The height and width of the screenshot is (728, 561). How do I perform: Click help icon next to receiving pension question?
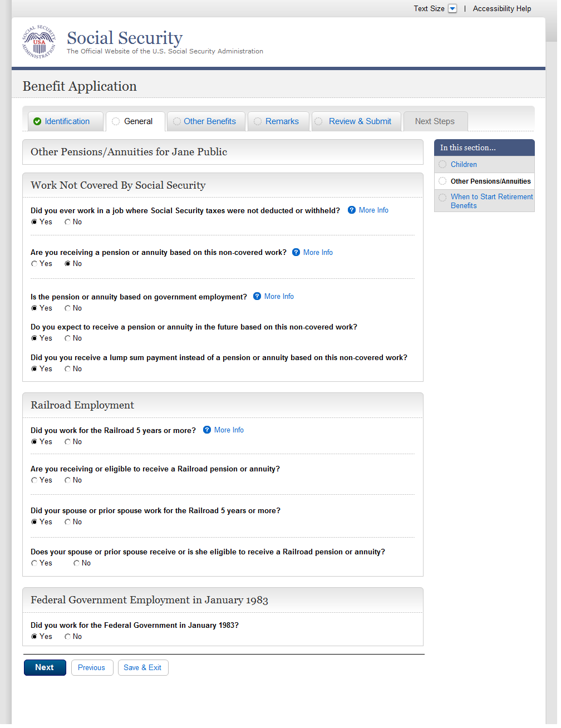tap(296, 252)
